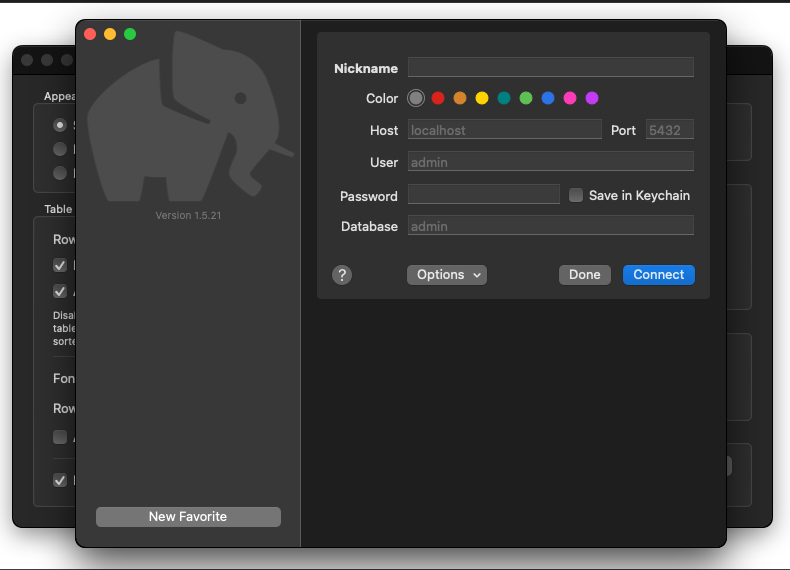
Task: Select the gray color dot
Action: coord(416,98)
